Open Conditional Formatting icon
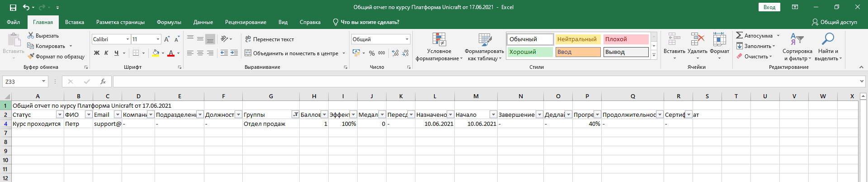The height and width of the screenshot is (182, 868). [x=439, y=40]
